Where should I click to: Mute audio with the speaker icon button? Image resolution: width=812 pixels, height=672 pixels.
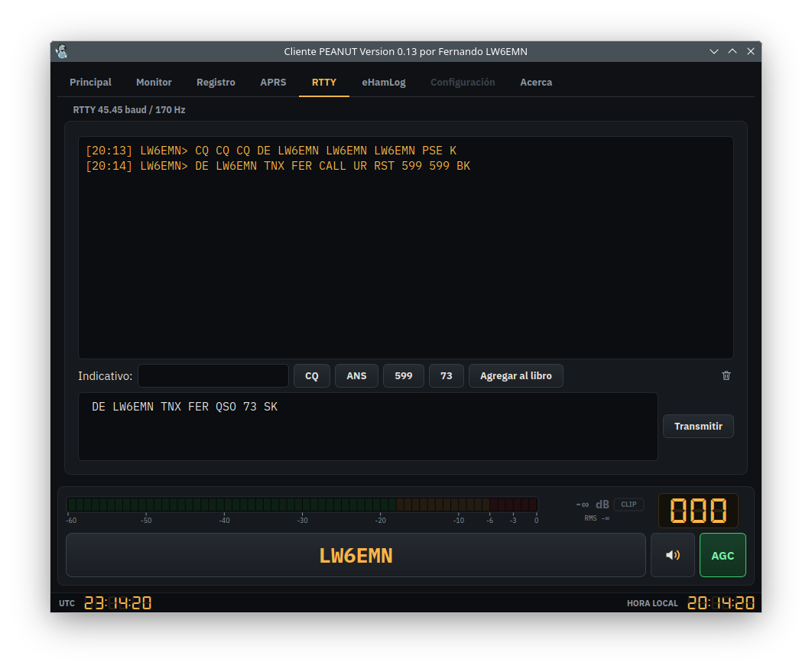point(672,555)
